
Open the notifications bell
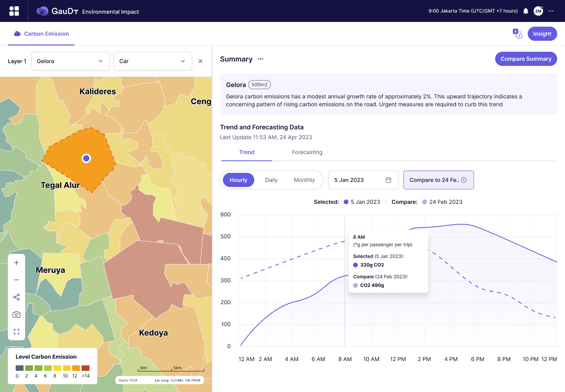click(x=526, y=11)
